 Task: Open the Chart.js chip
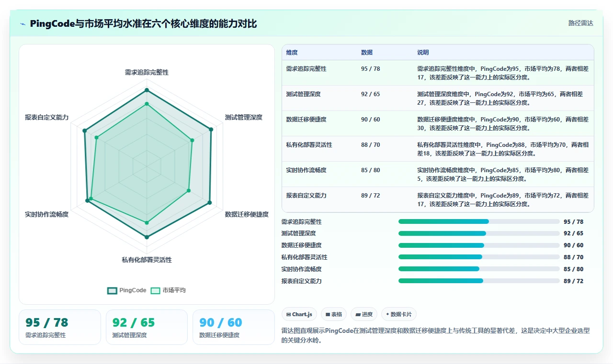click(x=299, y=314)
